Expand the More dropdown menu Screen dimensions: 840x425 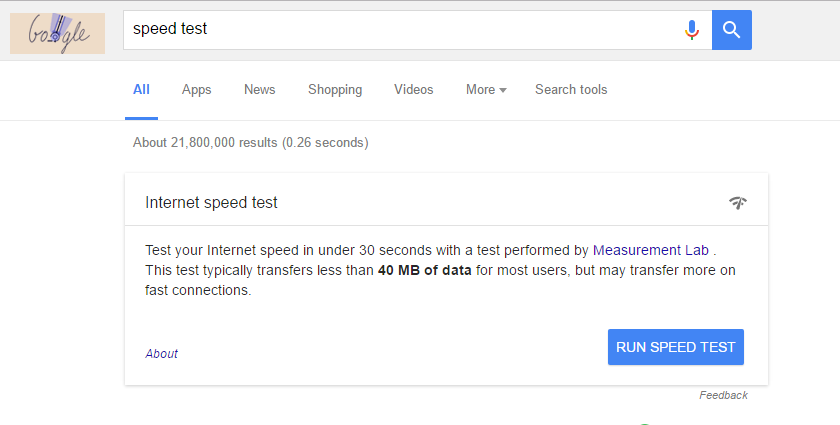pyautogui.click(x=486, y=90)
